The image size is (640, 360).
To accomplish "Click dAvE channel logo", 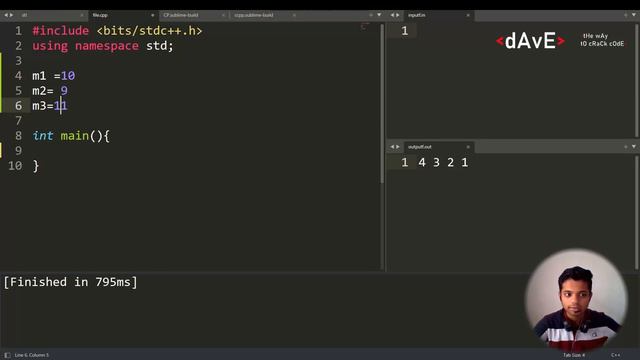I will click(x=530, y=41).
